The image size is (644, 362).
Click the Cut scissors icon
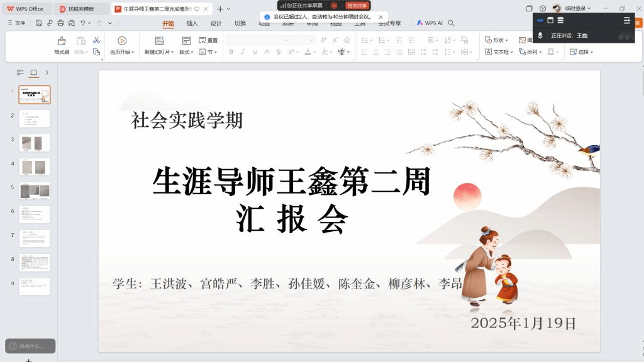tap(96, 40)
